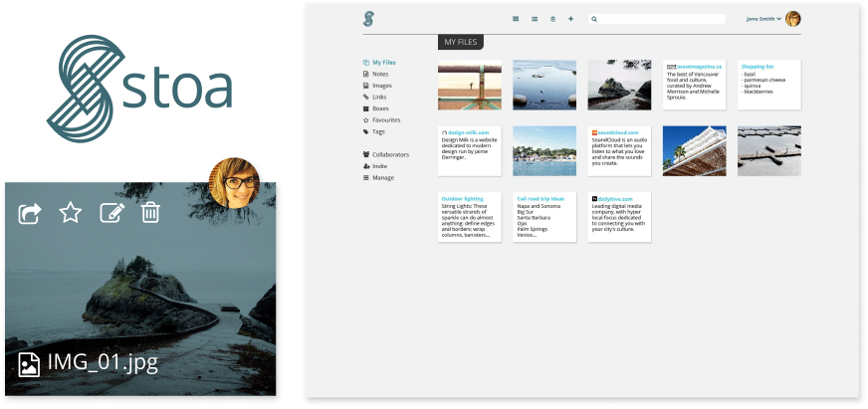Open the Shopping list note

pyautogui.click(x=768, y=85)
